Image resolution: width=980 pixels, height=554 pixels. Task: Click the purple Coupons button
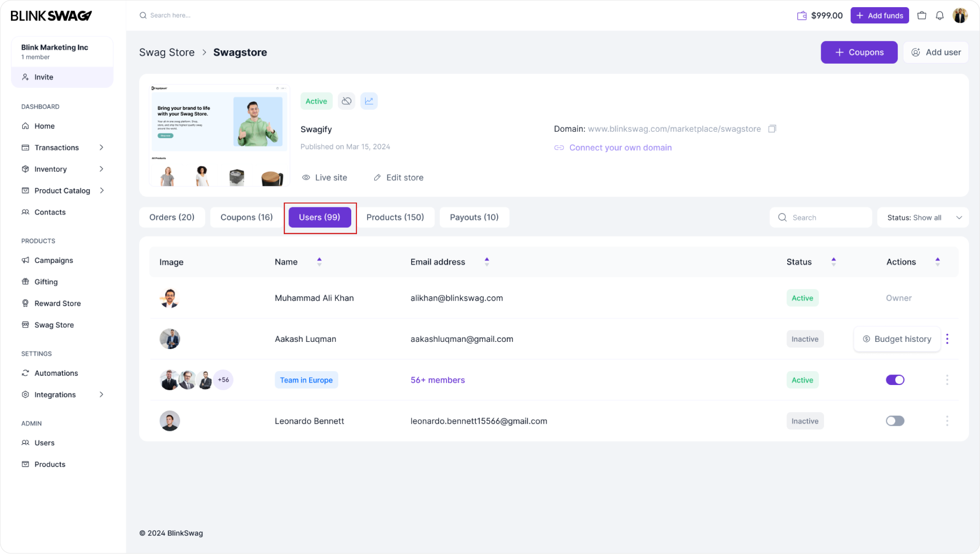click(859, 52)
